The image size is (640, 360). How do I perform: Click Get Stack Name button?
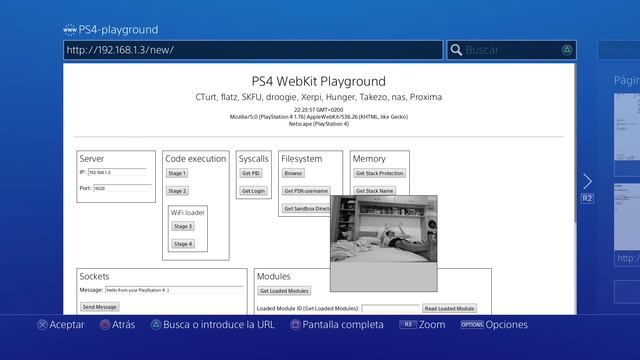click(x=374, y=191)
